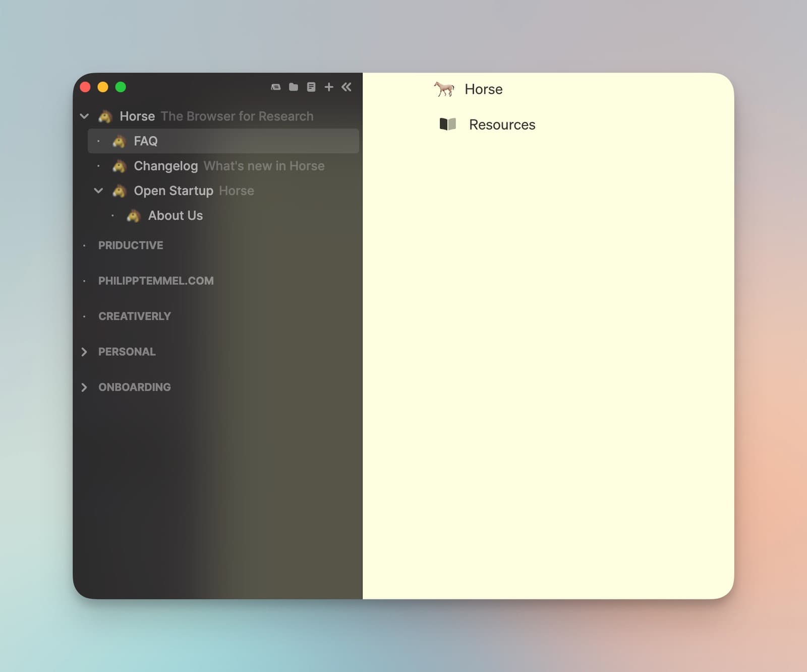Expand the ONBOARDING section chevron
807x672 pixels.
point(84,387)
